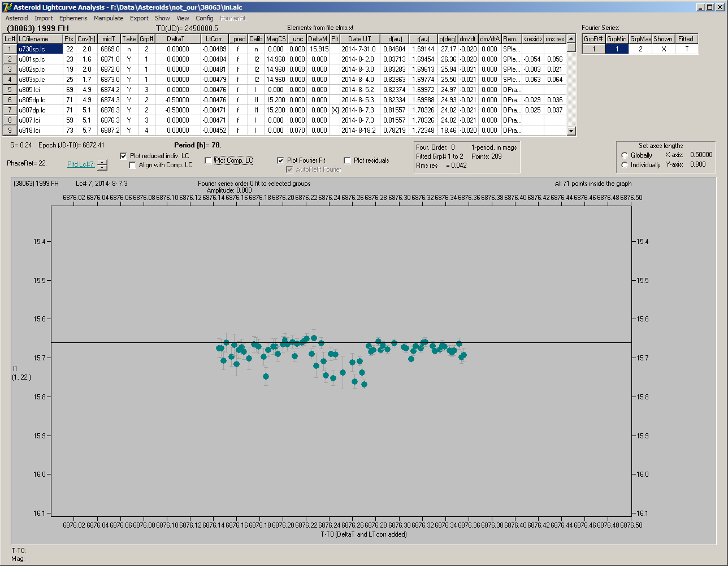Click the X-axis value 0.50000
Image resolution: width=728 pixels, height=566 pixels.
tap(701, 155)
